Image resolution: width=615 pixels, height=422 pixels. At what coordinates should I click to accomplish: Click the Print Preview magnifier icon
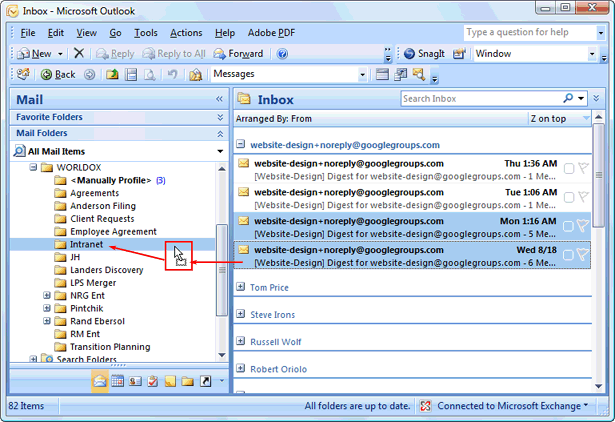[x=149, y=75]
